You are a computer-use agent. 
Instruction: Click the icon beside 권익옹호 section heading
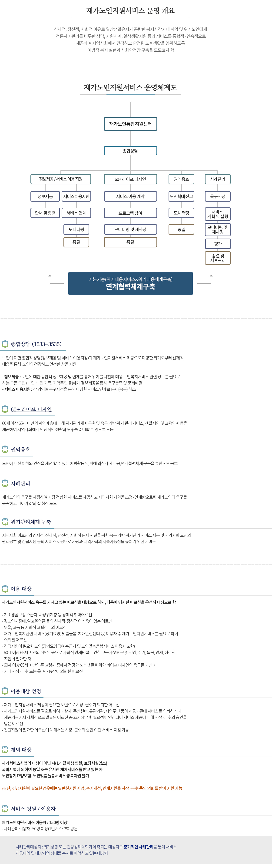click(x=5, y=449)
